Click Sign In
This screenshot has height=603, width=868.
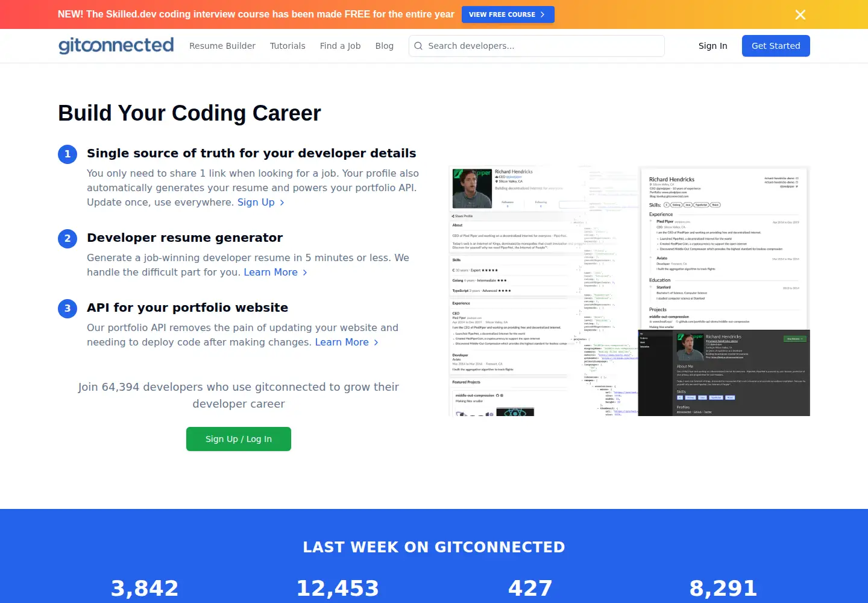tap(713, 46)
